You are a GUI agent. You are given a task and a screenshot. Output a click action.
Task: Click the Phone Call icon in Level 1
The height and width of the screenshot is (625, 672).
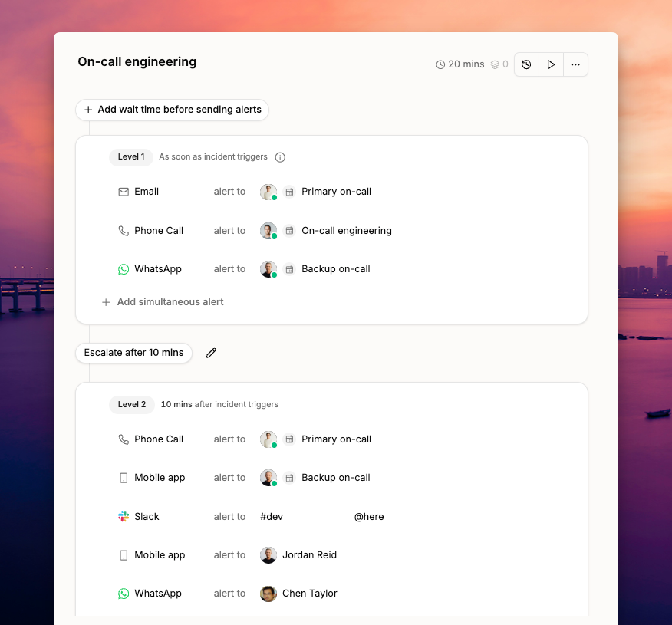pos(124,231)
